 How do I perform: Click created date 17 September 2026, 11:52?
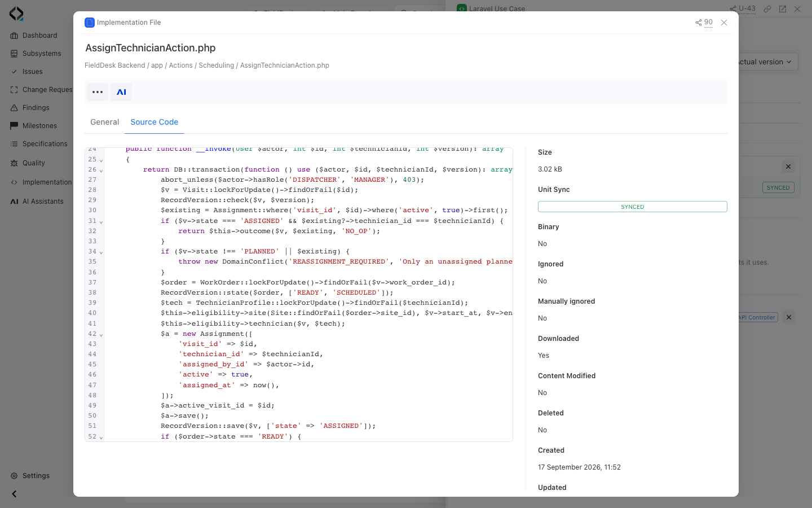(x=579, y=467)
